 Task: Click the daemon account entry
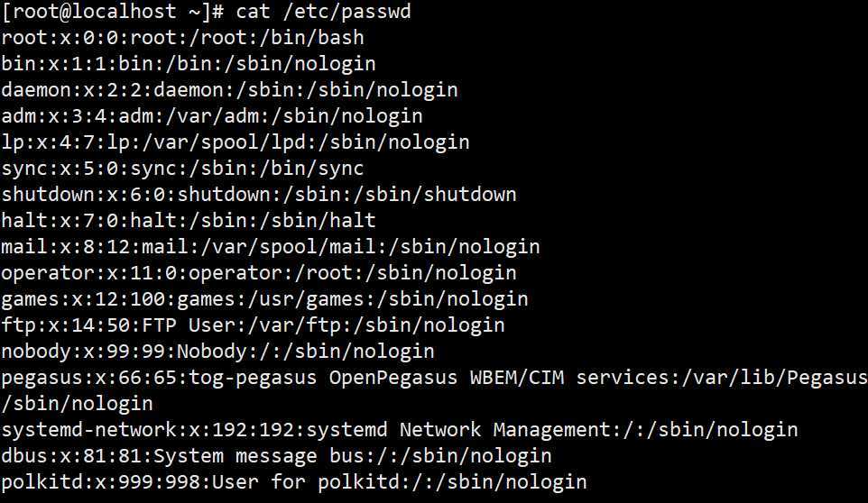tap(230, 90)
